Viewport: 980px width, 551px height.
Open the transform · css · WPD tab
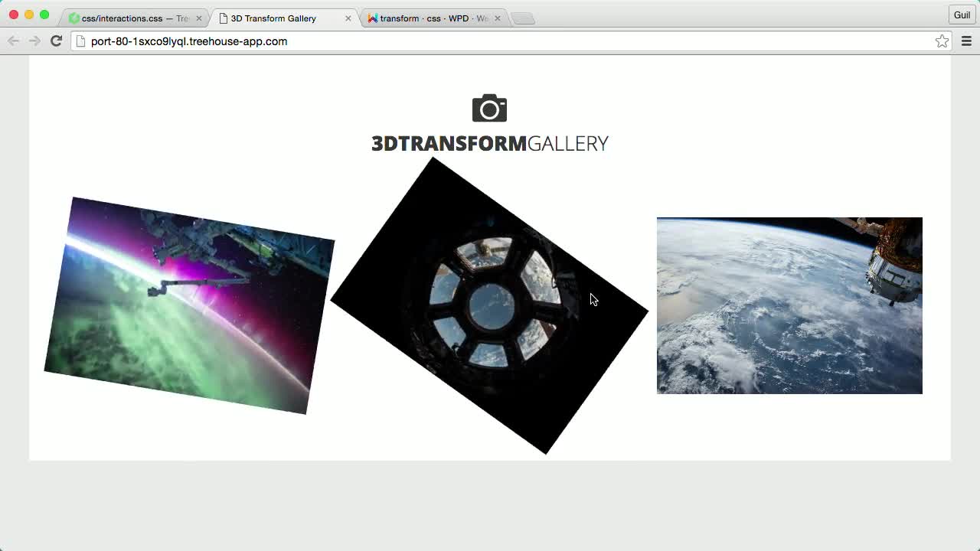(x=429, y=18)
